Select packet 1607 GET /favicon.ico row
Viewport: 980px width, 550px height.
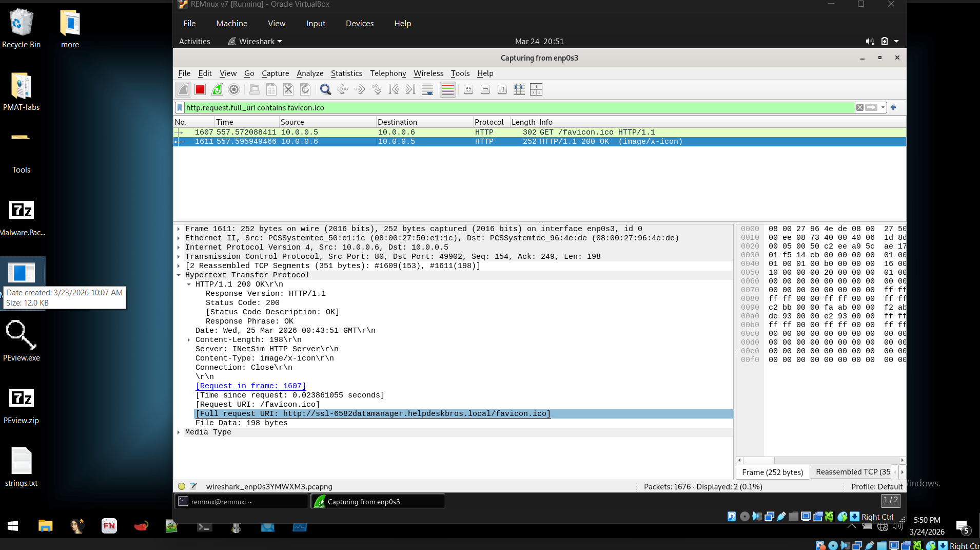click(410, 132)
